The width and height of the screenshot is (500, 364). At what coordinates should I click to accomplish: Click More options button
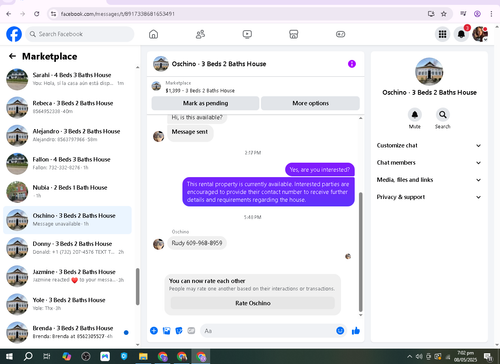[310, 103]
